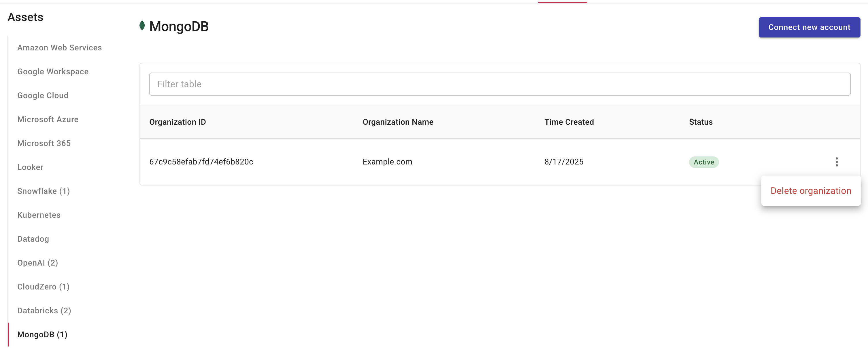Click the MongoDB leaf logo icon
The height and width of the screenshot is (356, 868).
coord(143,26)
